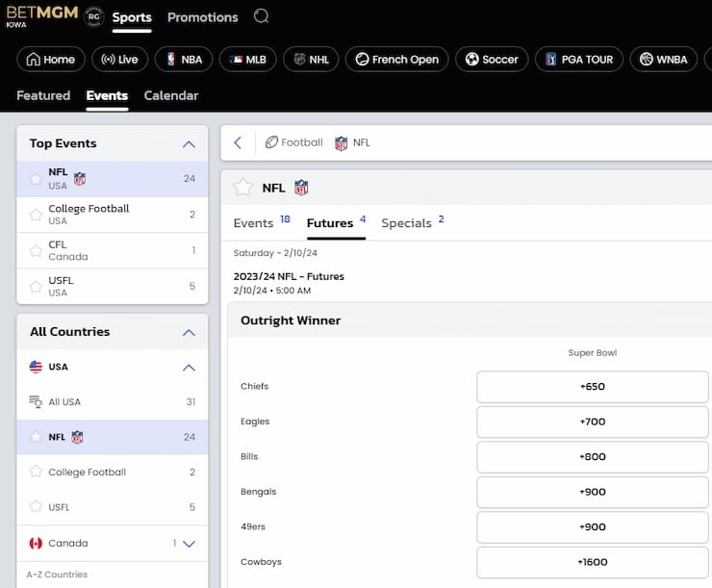712x588 pixels.
Task: Click the NFL shield beside header title
Action: (x=301, y=188)
